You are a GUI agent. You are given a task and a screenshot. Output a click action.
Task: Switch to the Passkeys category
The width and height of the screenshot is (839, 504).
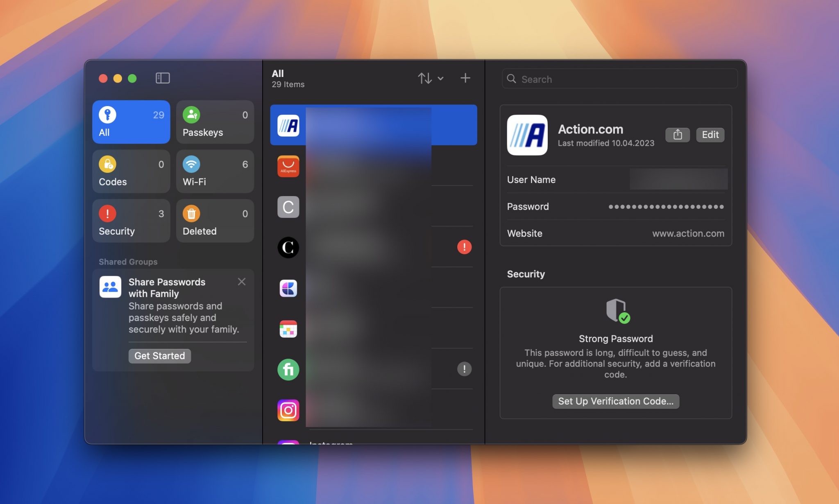[x=215, y=122]
